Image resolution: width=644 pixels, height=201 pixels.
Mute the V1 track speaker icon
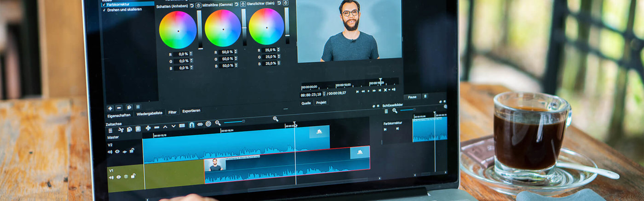click(x=110, y=178)
